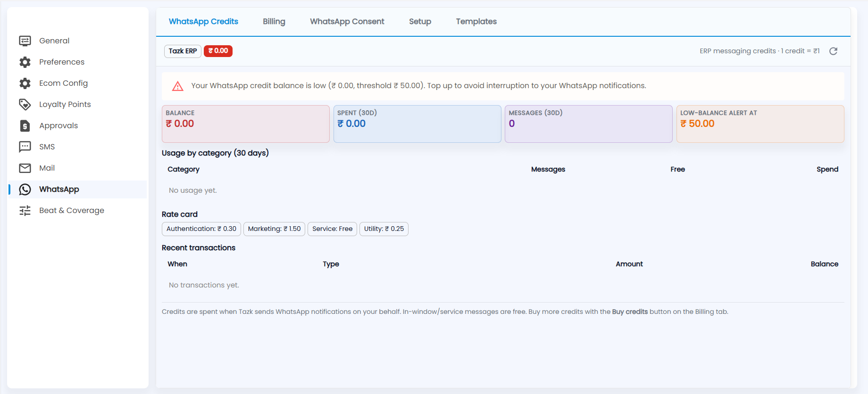Viewport: 868px width, 394px height.
Task: Open Preferences label in sidebar
Action: pos(62,62)
